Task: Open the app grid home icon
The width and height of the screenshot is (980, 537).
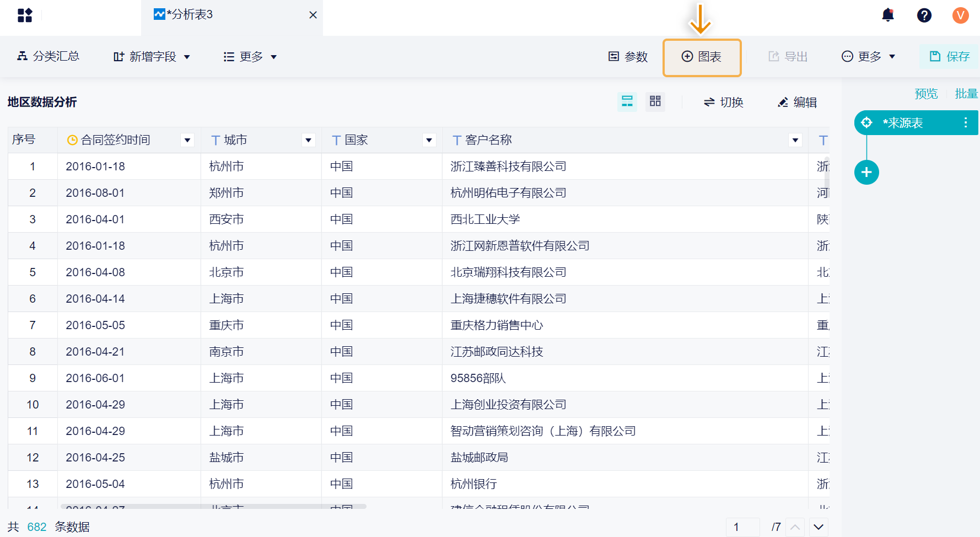Action: 25,15
